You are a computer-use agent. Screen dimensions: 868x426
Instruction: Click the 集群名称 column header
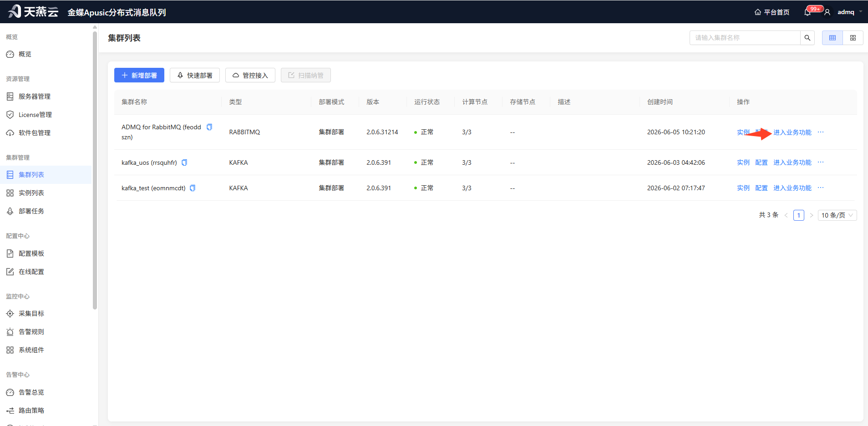134,102
